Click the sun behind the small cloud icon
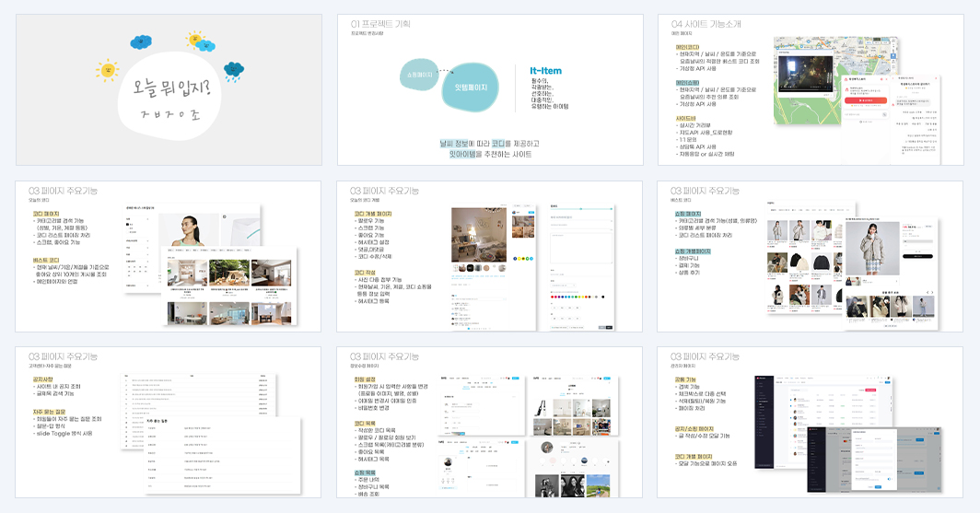This screenshot has height=513, width=980. [x=200, y=41]
